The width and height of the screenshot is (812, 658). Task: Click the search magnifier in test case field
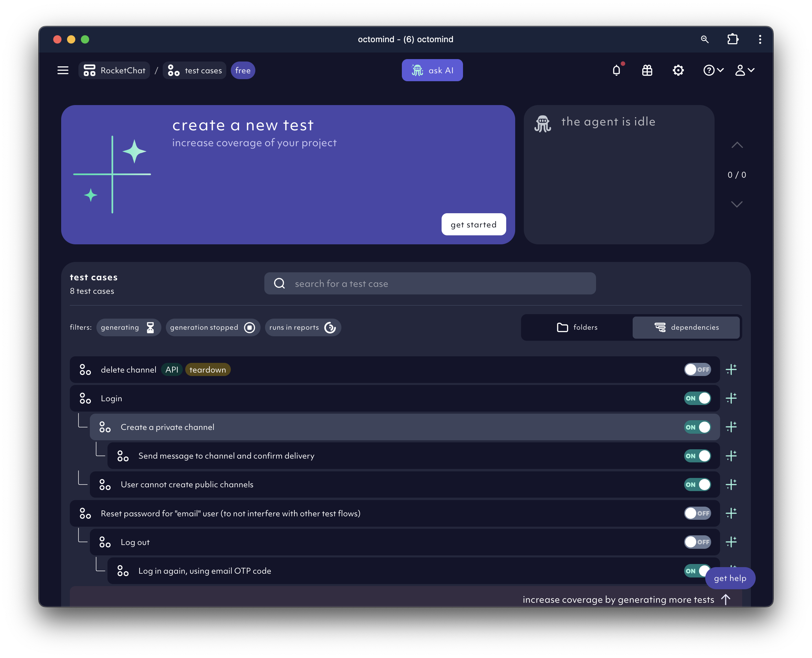[280, 283]
